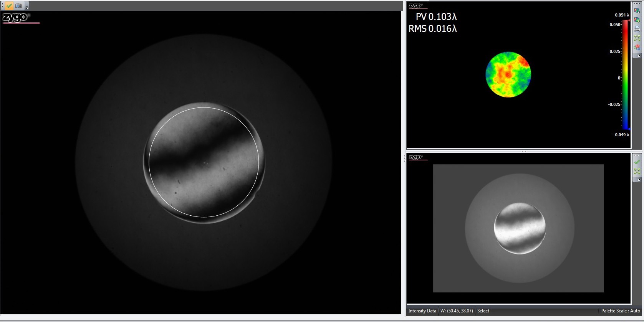The width and height of the screenshot is (644, 322).
Task: Click the red marker atop the color scale
Action: pyautogui.click(x=628, y=20)
